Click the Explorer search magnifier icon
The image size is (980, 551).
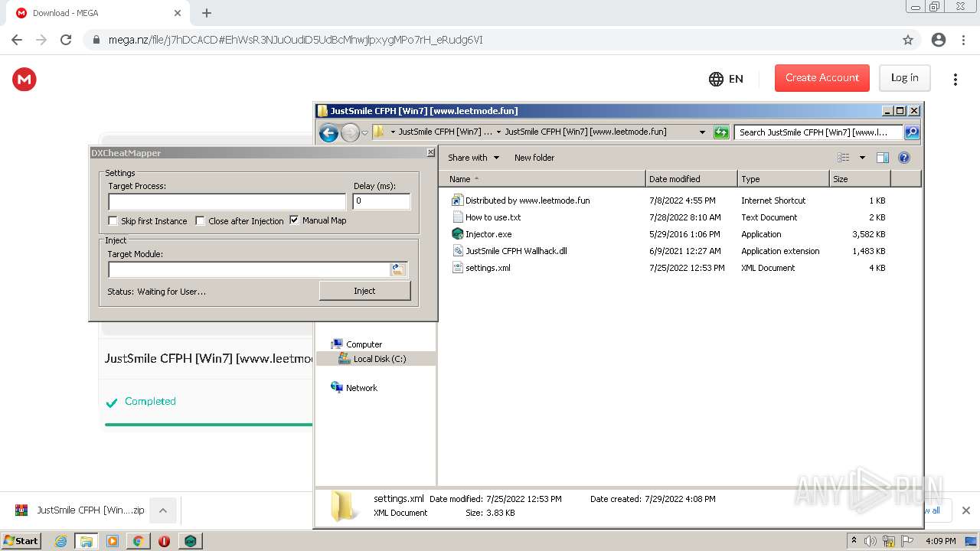(912, 132)
